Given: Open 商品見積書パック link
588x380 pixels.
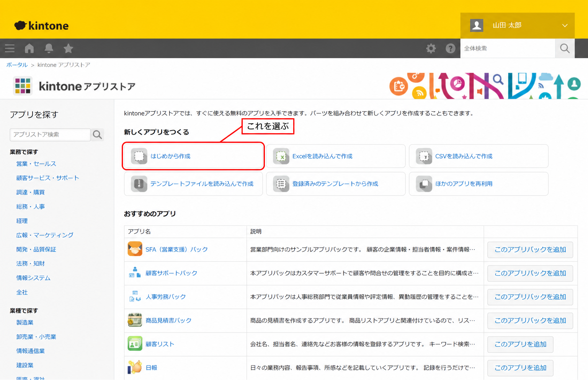Looking at the screenshot, I should pos(168,320).
